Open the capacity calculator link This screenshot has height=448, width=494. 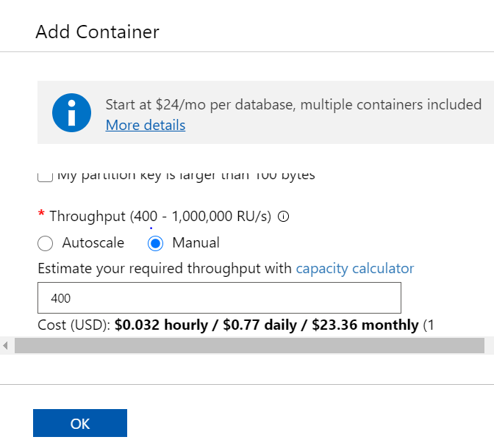pos(354,268)
